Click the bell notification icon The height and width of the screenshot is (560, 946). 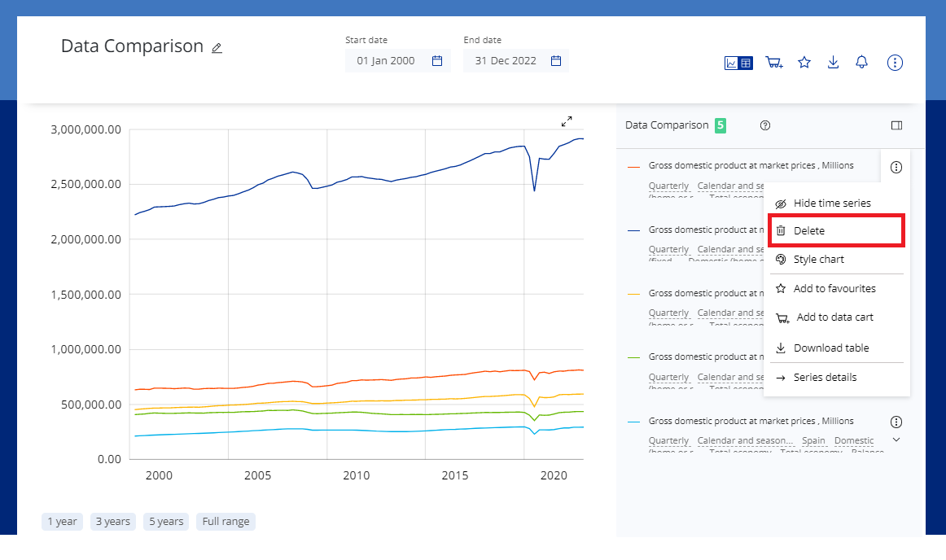click(861, 63)
